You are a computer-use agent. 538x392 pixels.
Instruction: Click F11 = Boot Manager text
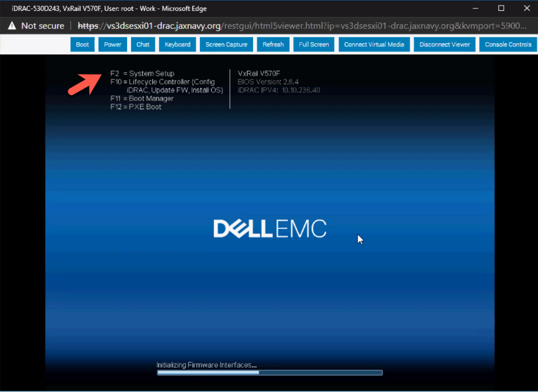coord(142,98)
